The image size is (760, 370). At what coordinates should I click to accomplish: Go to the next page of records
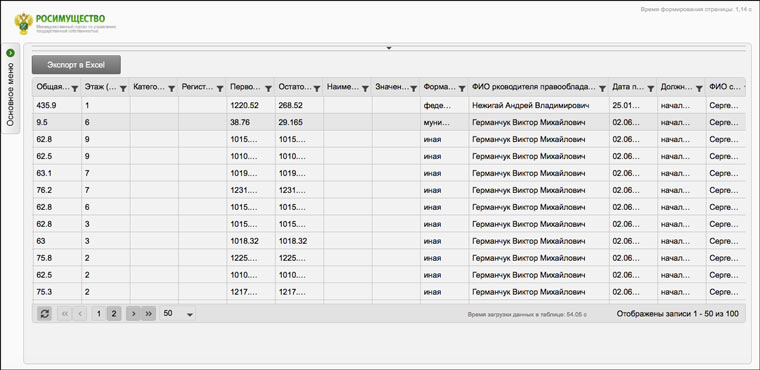point(133,314)
